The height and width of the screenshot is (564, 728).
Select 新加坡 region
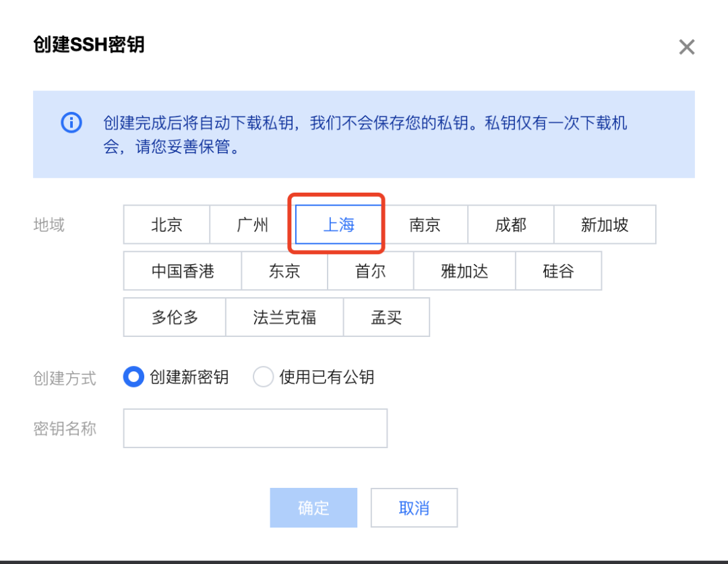coord(605,224)
